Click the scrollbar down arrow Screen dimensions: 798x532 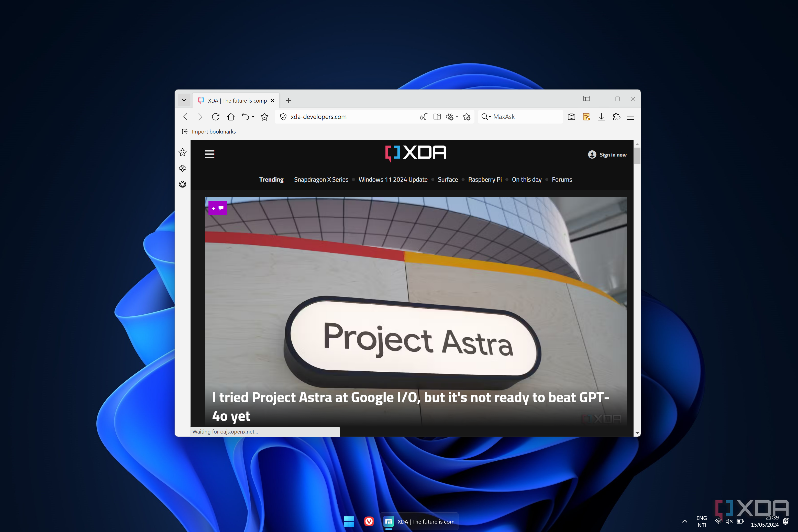coord(637,433)
